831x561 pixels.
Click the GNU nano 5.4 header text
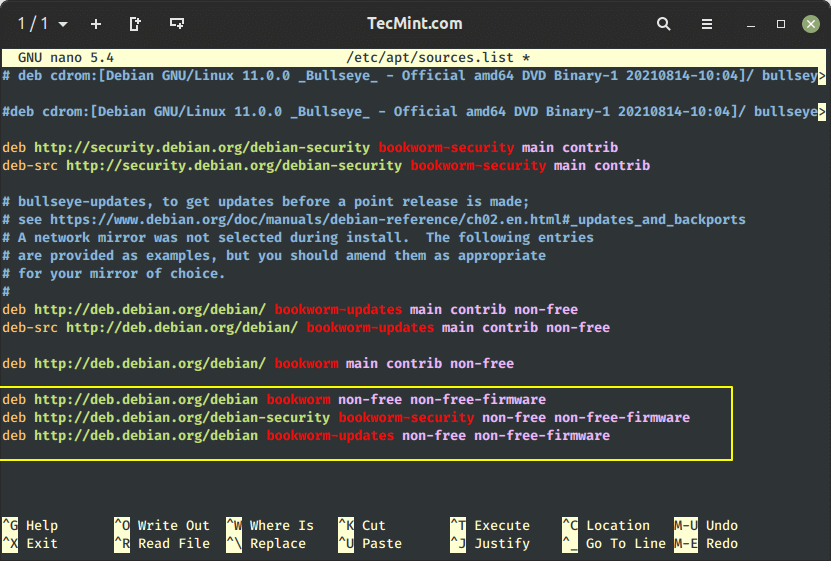coord(66,58)
